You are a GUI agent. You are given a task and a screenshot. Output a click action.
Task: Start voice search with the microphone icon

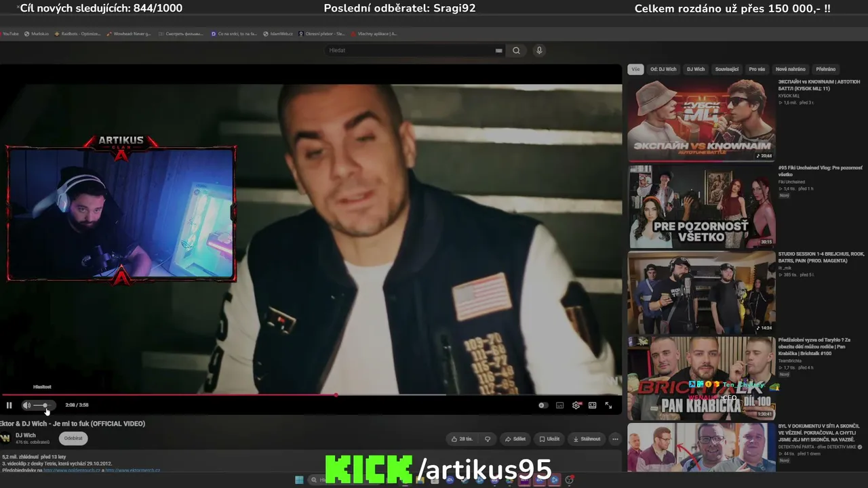pos(539,50)
